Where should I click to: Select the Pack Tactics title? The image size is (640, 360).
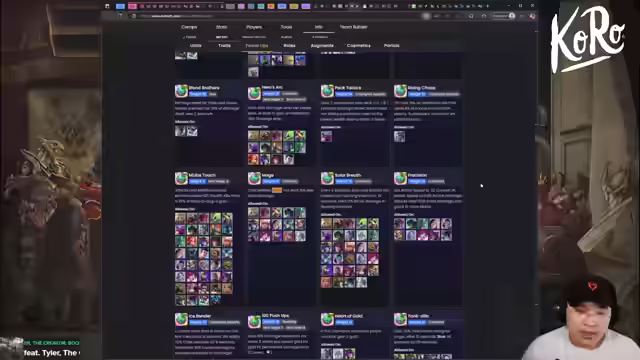click(348, 88)
